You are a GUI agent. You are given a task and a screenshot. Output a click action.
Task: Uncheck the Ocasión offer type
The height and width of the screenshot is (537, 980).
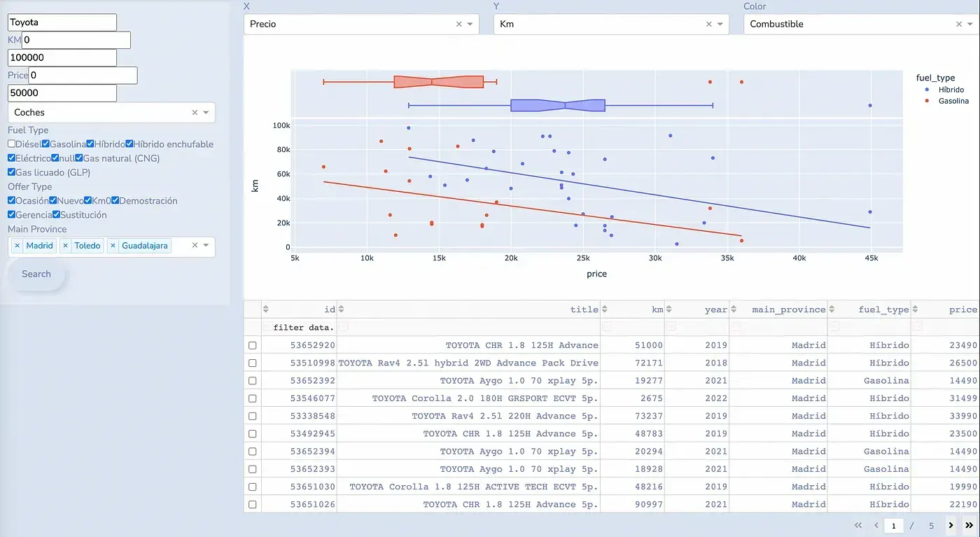[11, 200]
